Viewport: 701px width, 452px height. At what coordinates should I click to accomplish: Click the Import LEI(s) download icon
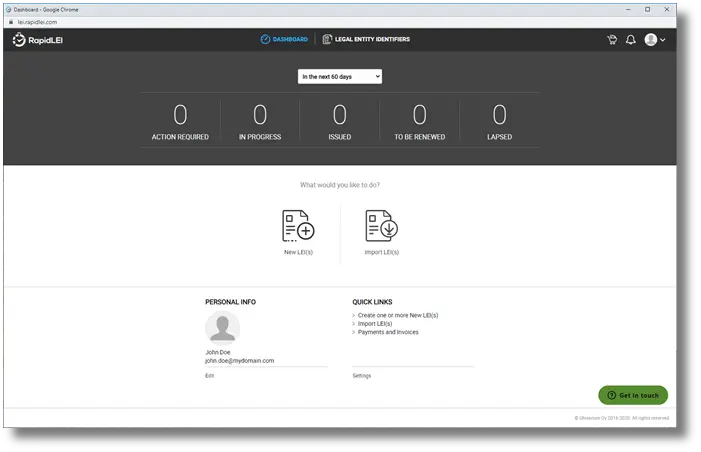click(381, 226)
